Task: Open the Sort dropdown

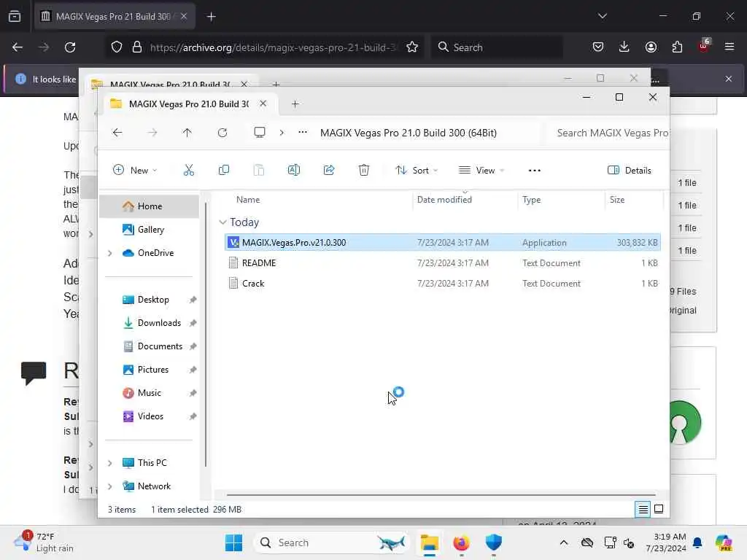Action: point(417,170)
